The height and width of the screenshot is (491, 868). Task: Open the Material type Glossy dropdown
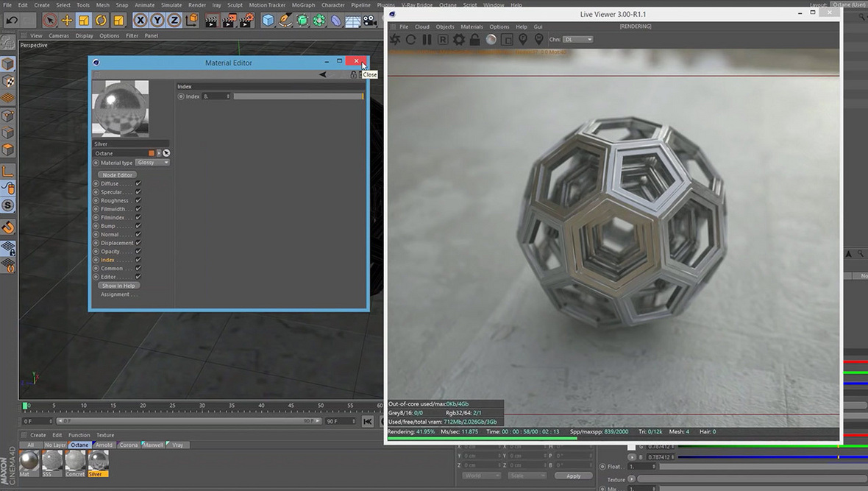pyautogui.click(x=152, y=162)
